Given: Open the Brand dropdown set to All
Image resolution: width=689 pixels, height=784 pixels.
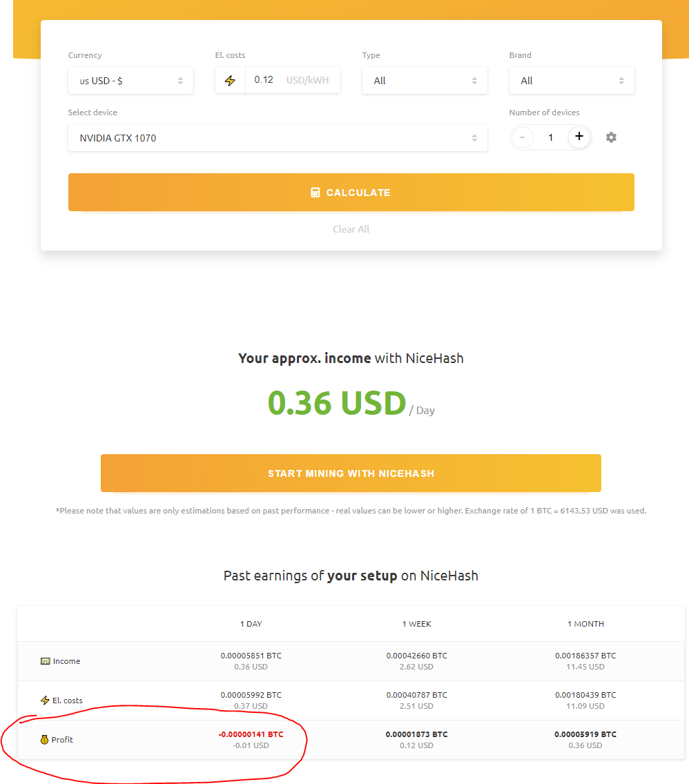Looking at the screenshot, I should click(x=572, y=81).
